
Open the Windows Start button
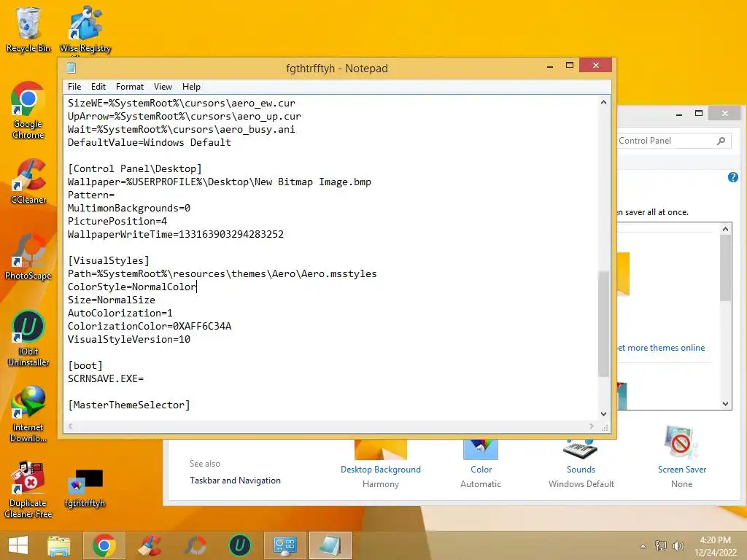18,545
